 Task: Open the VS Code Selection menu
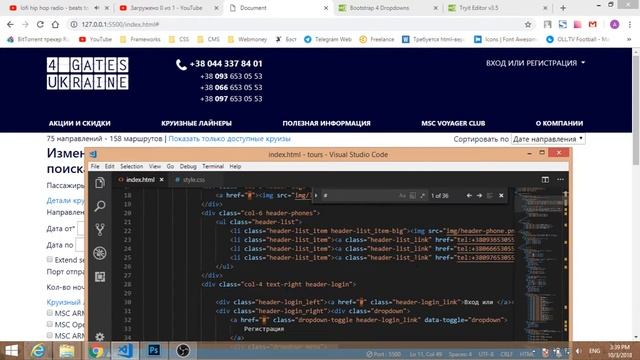click(x=131, y=166)
